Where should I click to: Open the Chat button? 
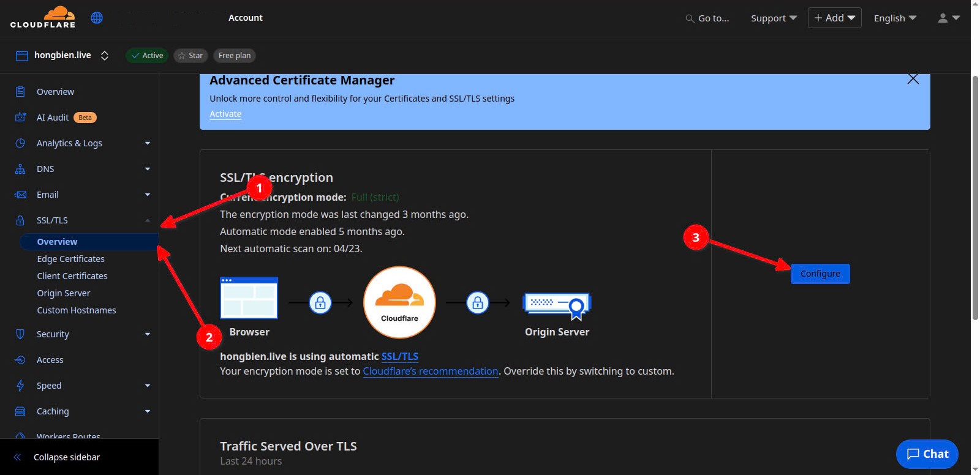pos(927,454)
